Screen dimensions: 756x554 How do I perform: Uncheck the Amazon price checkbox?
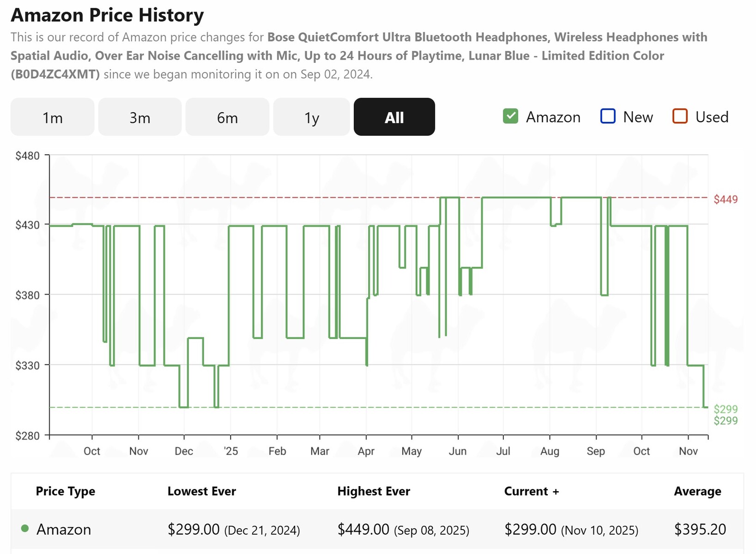point(510,116)
